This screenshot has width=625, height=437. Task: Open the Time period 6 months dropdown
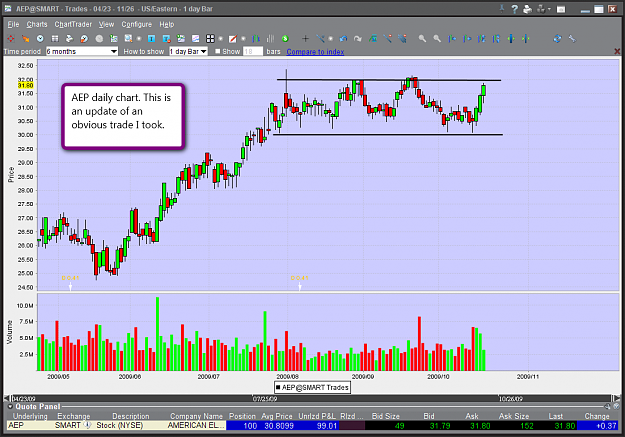(x=82, y=51)
